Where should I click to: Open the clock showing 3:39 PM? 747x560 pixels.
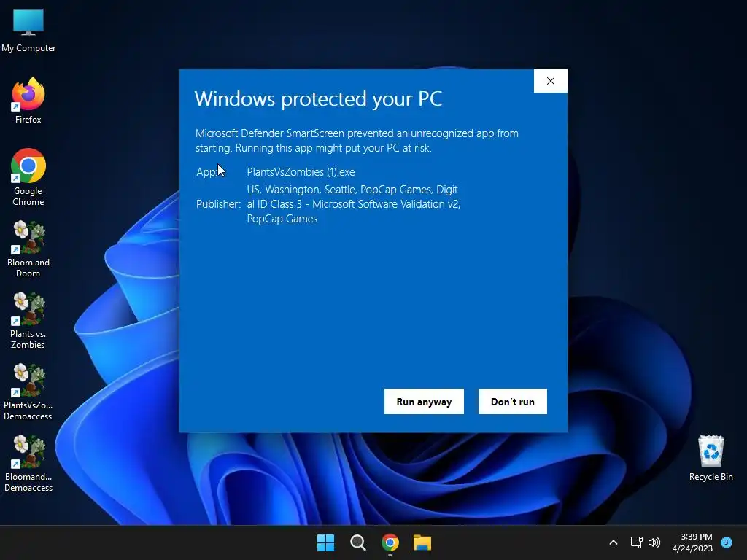692,542
